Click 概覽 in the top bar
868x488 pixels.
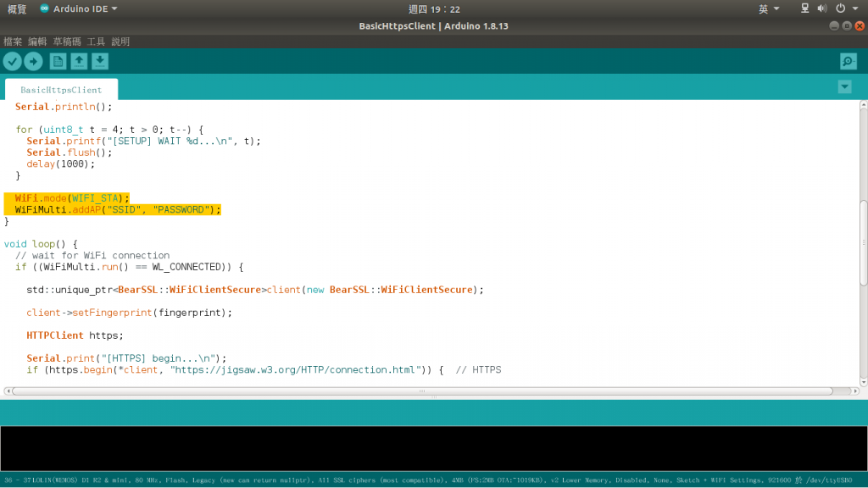click(17, 8)
